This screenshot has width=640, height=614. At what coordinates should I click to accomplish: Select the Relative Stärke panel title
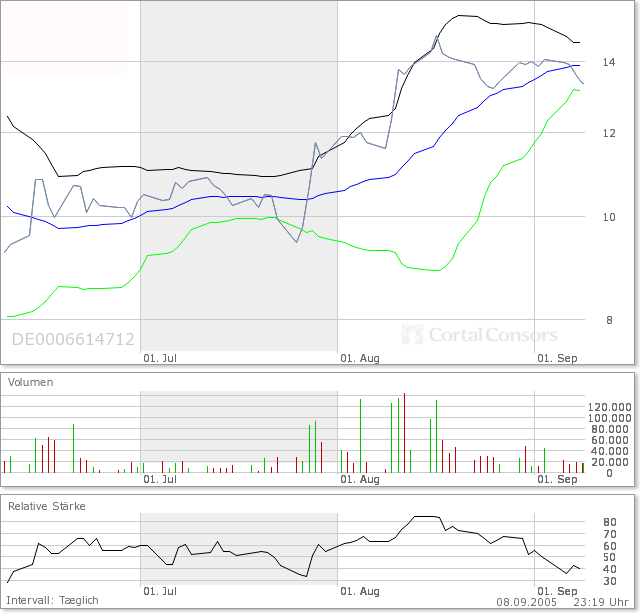[x=47, y=506]
